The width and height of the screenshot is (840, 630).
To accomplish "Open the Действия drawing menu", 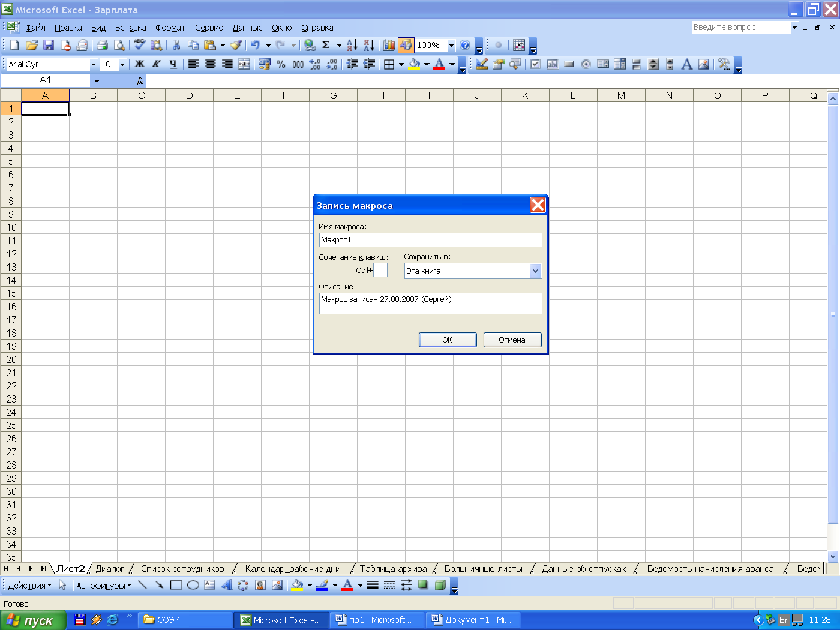I will 30,585.
